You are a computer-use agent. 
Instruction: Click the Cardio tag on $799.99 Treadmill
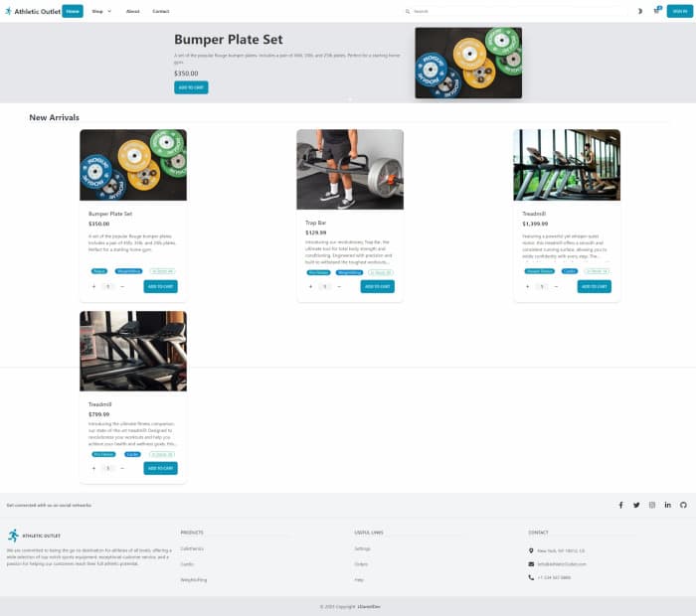pyautogui.click(x=132, y=455)
